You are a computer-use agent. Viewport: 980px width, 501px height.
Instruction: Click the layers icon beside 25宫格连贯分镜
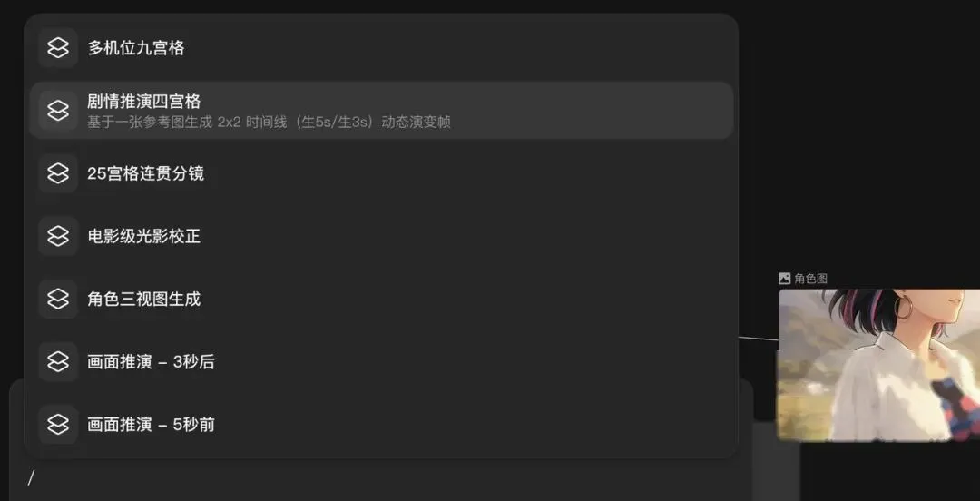point(58,173)
